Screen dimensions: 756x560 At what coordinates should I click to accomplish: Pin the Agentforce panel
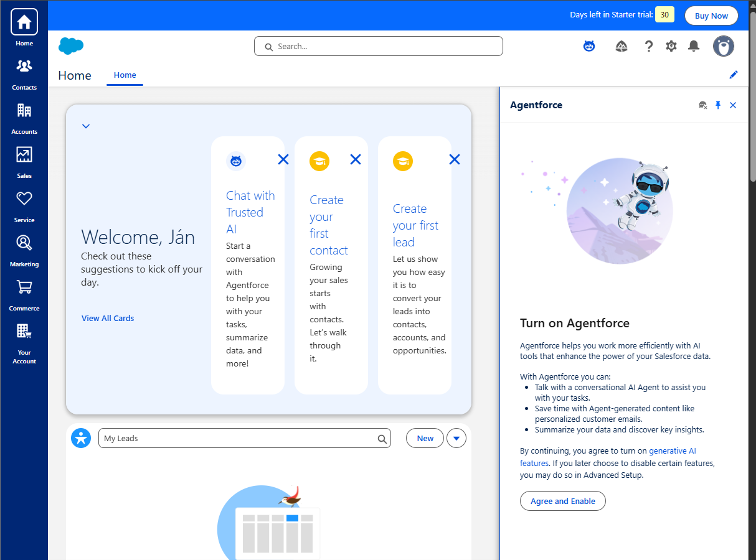pyautogui.click(x=718, y=105)
